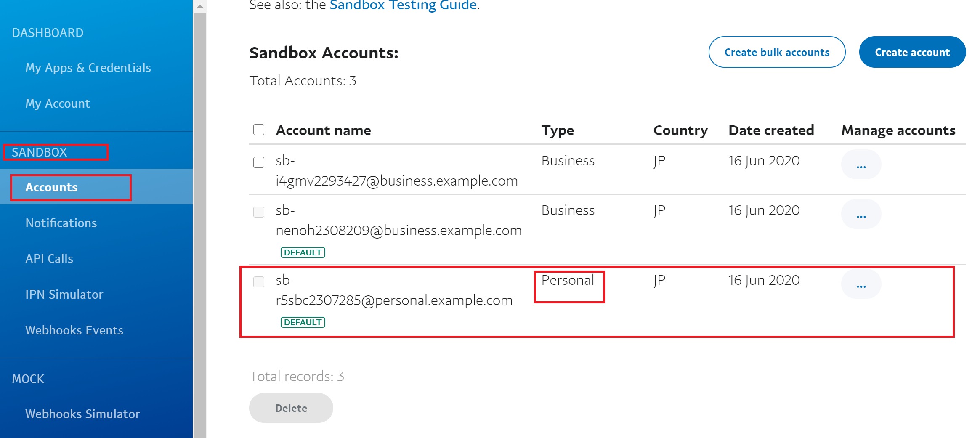Screen dimensions: 980x438
Task: Click the Total records: 3 text
Action: 297,376
